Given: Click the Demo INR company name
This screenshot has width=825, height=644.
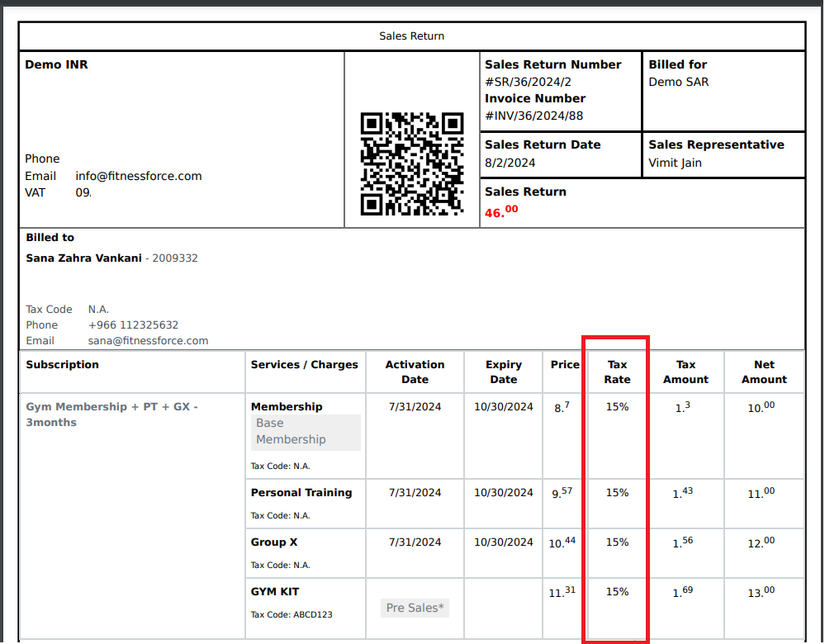Looking at the screenshot, I should [x=56, y=64].
